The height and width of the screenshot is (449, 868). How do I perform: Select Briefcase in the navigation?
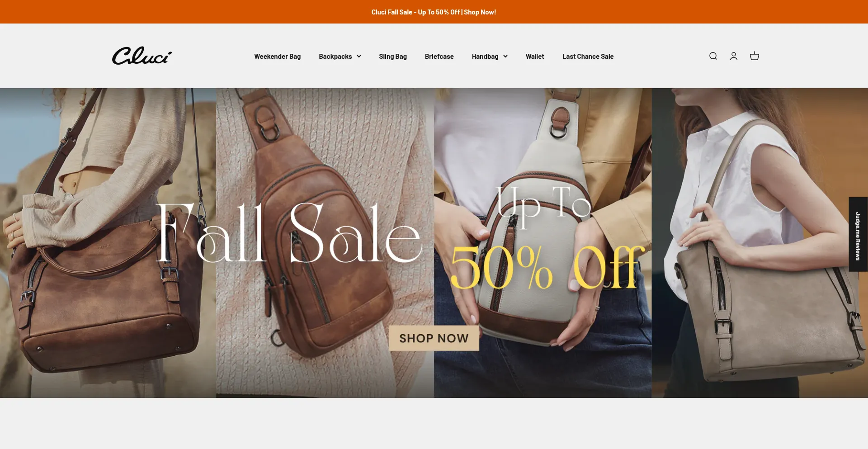[x=439, y=57]
